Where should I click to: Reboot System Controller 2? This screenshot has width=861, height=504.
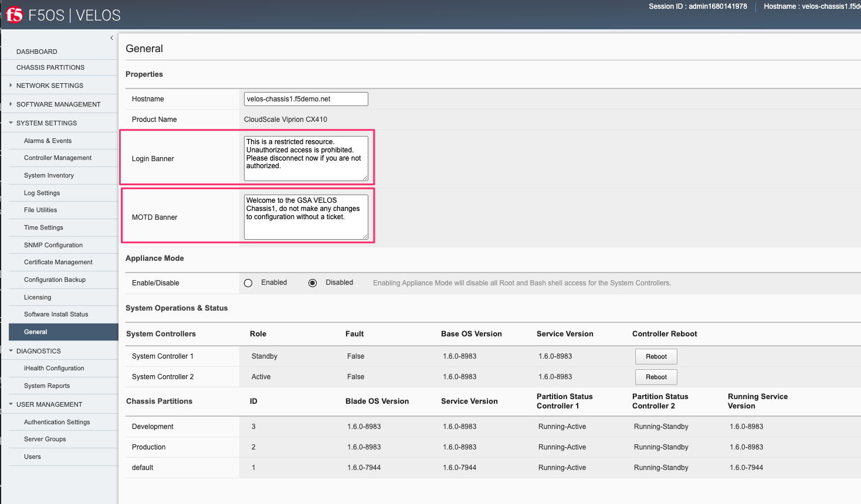pyautogui.click(x=656, y=377)
